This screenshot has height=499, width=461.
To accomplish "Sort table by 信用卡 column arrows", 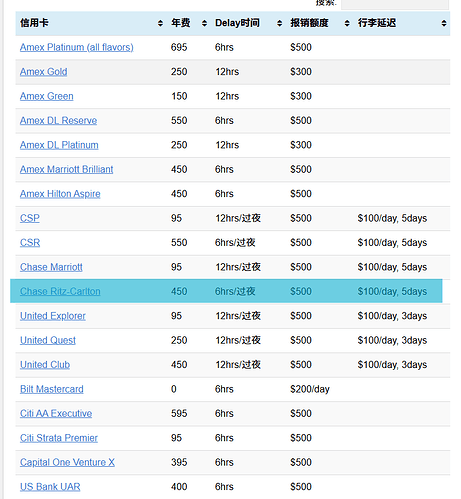I will pos(160,23).
